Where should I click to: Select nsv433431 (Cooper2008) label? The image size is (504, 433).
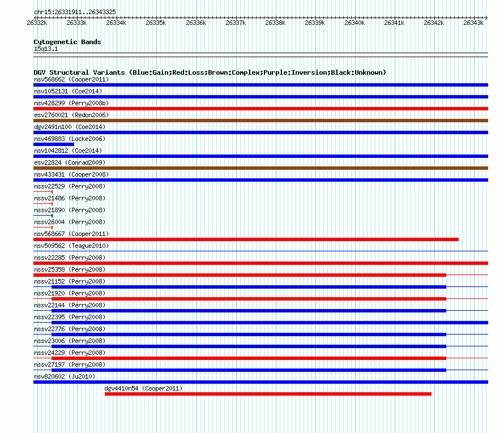[71, 174]
